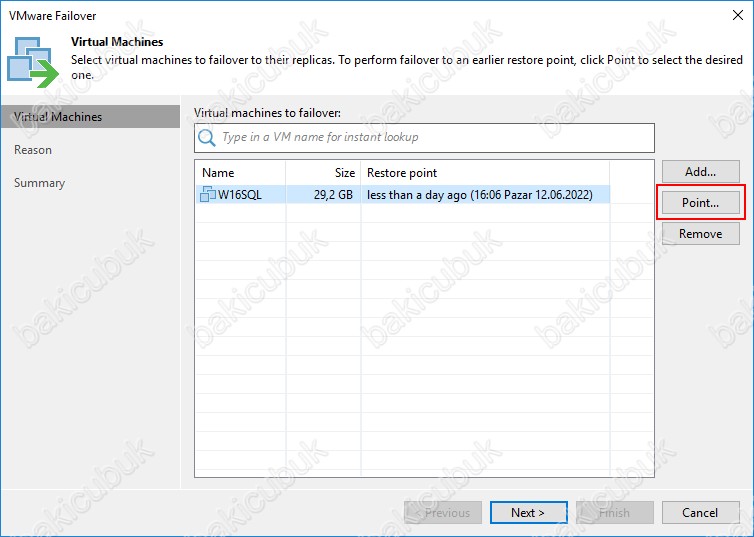This screenshot has height=537, width=754.
Task: Select the Virtual Machines wizard step
Action: pos(90,117)
